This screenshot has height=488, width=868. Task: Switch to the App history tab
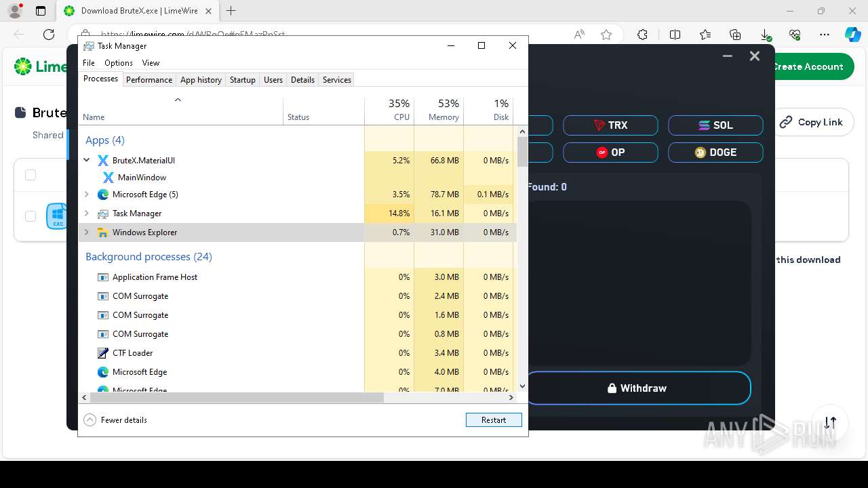point(201,80)
